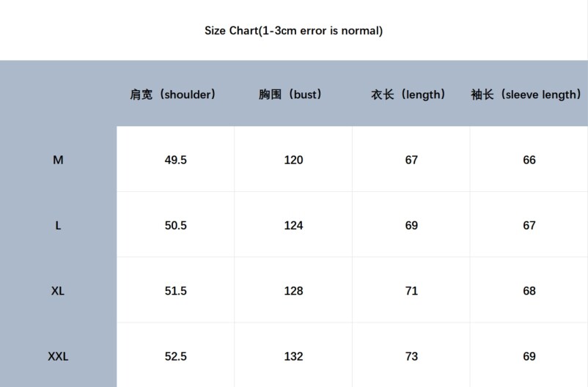The image size is (588, 387).
Task: Click the 124 bust value cell
Action: 293,226
